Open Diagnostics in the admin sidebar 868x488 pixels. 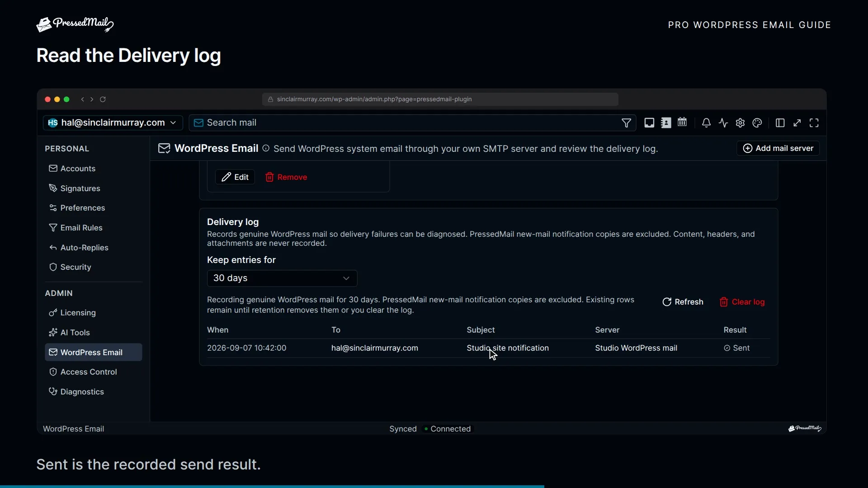[x=94, y=392]
